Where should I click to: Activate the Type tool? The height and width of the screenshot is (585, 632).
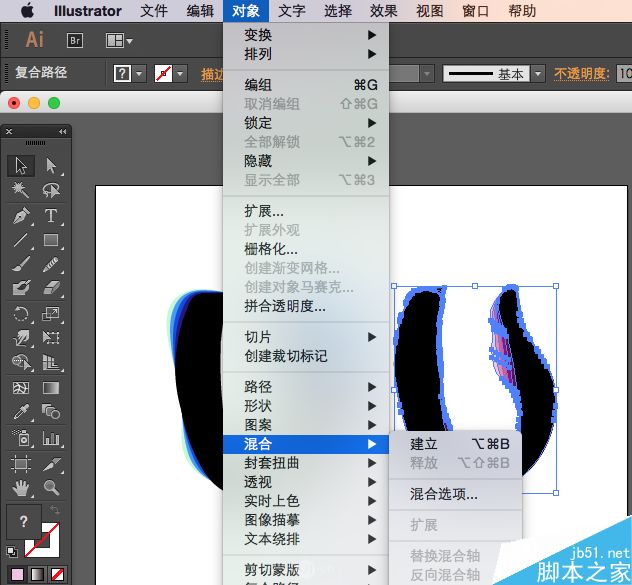click(51, 216)
